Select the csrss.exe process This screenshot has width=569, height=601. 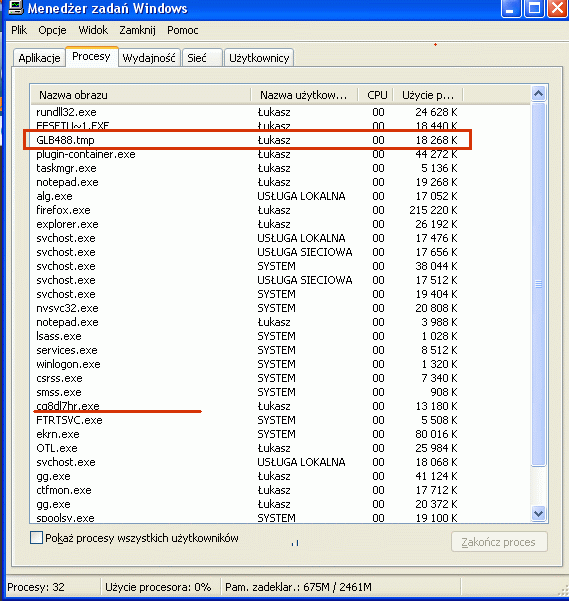tap(246, 378)
